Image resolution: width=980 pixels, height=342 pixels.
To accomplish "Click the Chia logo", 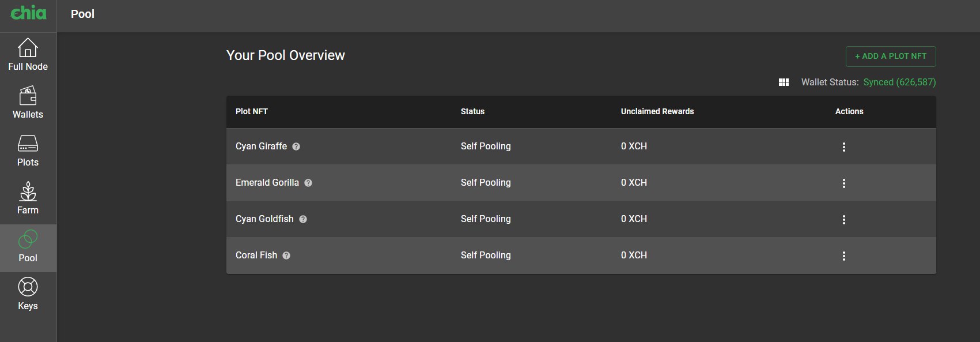I will (x=28, y=13).
